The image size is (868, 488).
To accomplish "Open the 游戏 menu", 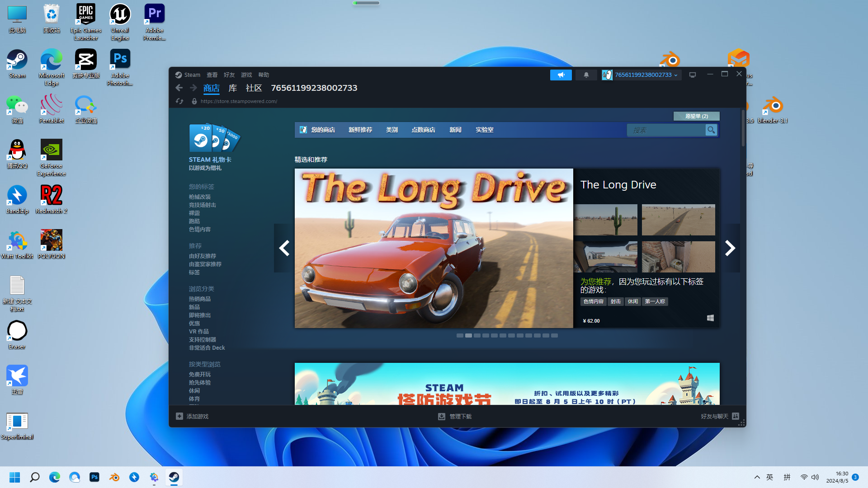I will (x=246, y=75).
